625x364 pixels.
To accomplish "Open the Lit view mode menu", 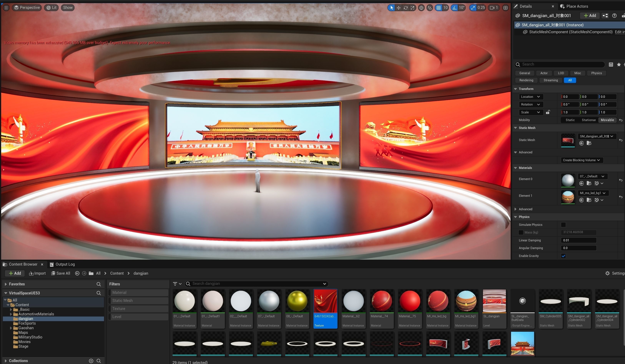I will click(52, 8).
